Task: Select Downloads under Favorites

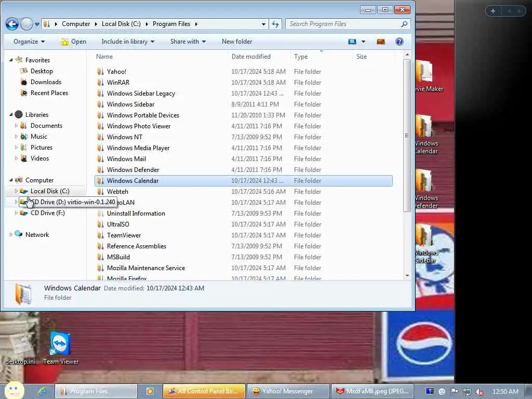Action: point(46,82)
